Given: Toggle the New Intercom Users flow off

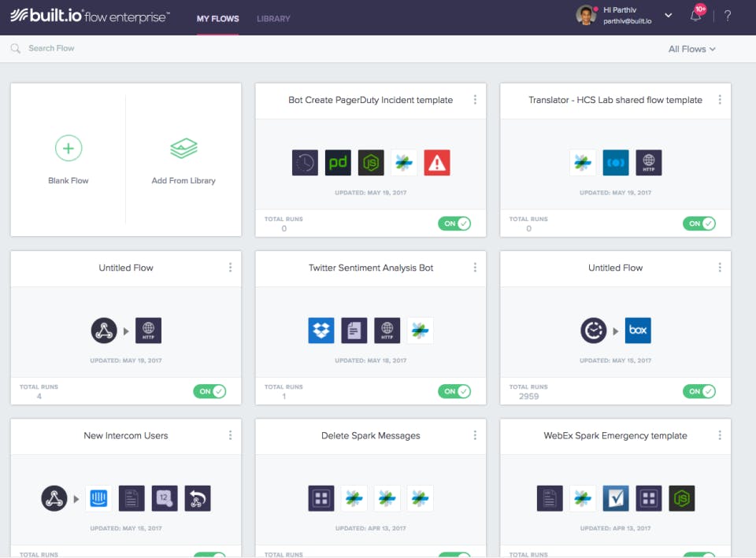Looking at the screenshot, I should (209, 554).
